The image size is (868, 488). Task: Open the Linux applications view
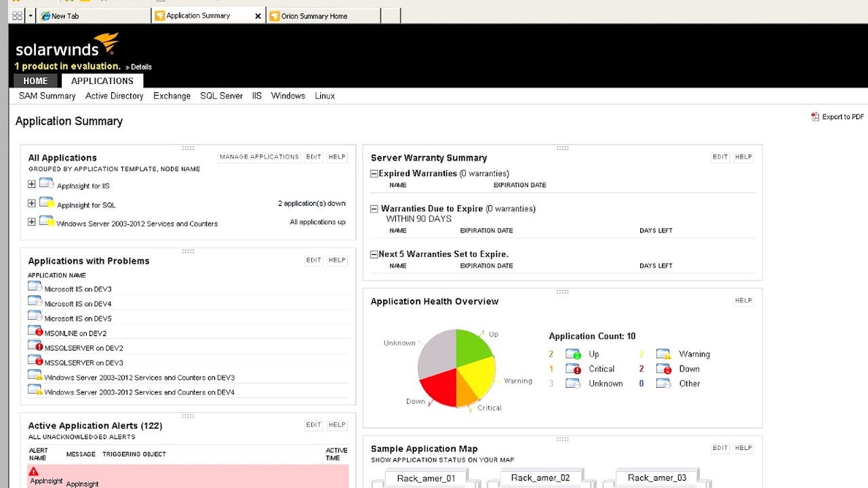point(325,96)
